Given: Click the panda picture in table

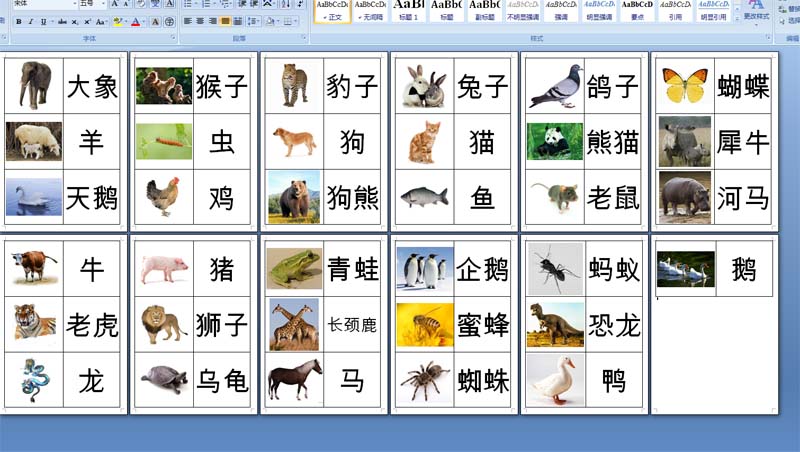Looking at the screenshot, I should pos(548,142).
